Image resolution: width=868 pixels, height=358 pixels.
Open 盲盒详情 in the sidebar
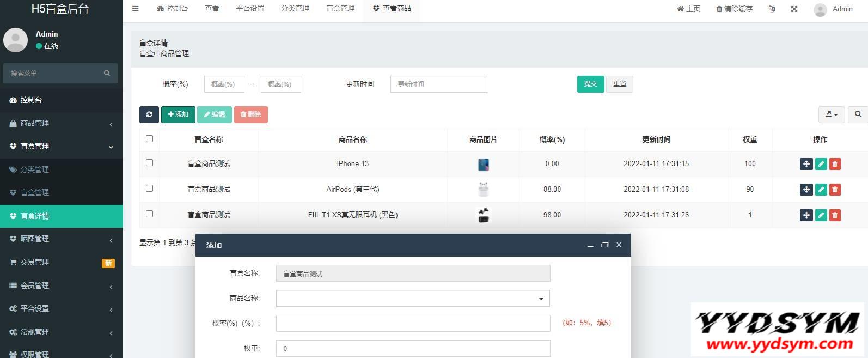[61, 216]
